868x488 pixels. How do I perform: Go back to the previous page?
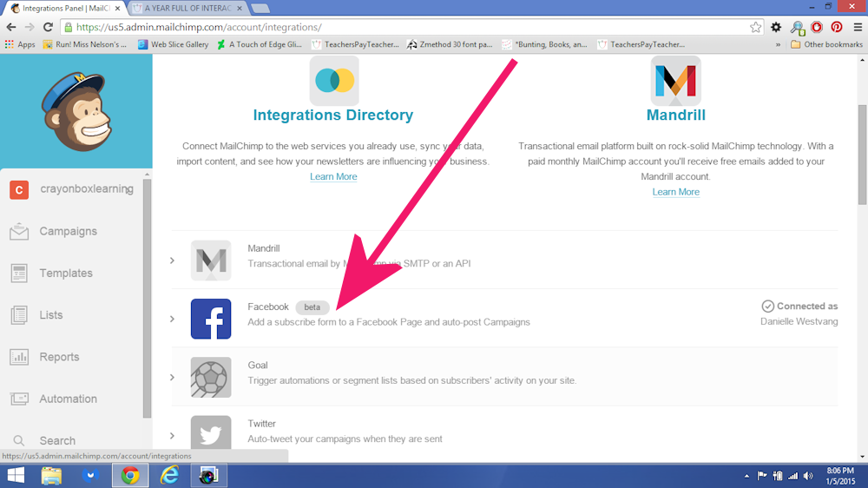click(11, 27)
